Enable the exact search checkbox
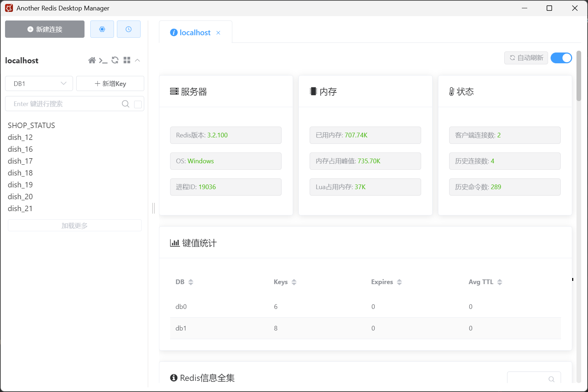This screenshot has width=588, height=392. pyautogui.click(x=138, y=104)
